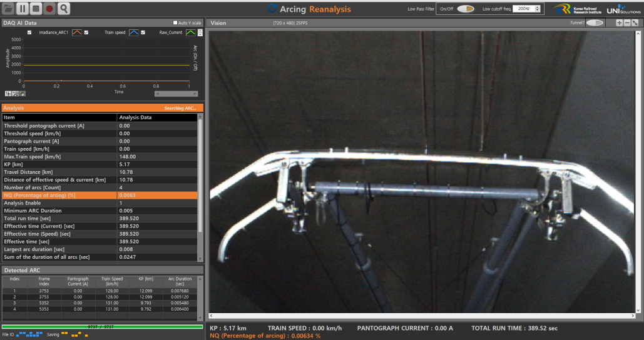Click the orange Analysis panel header
Screen dimensions: 644x340
tap(102, 108)
